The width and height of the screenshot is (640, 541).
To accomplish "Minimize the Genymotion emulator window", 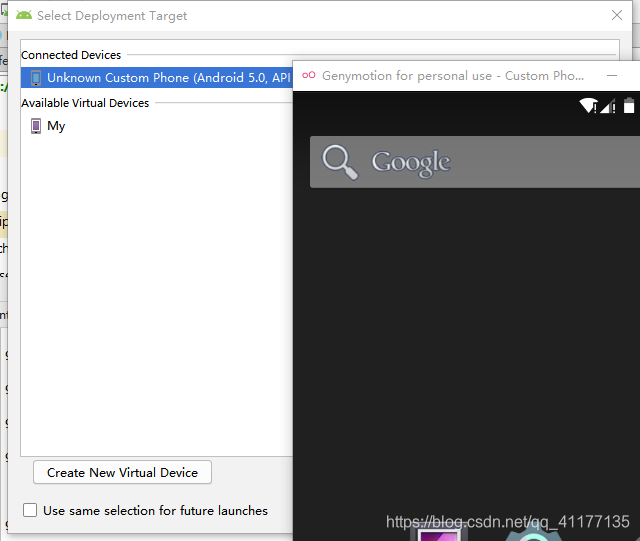I will tap(612, 76).
